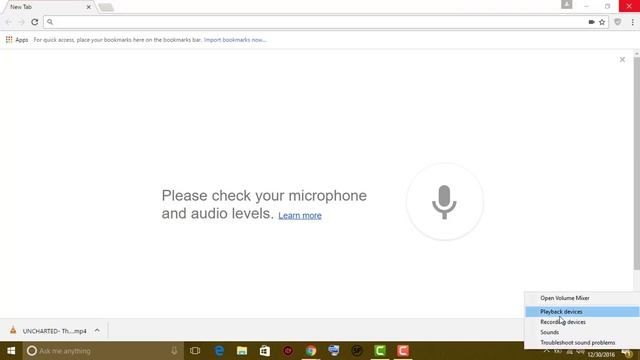The height and width of the screenshot is (360, 640).
Task: Reload the current page
Action: coord(35,22)
